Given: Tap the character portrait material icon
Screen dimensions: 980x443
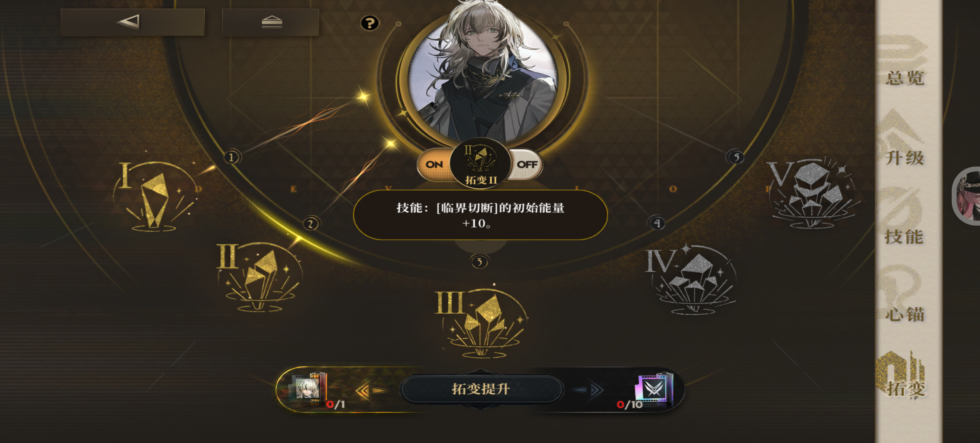Looking at the screenshot, I should click(309, 388).
